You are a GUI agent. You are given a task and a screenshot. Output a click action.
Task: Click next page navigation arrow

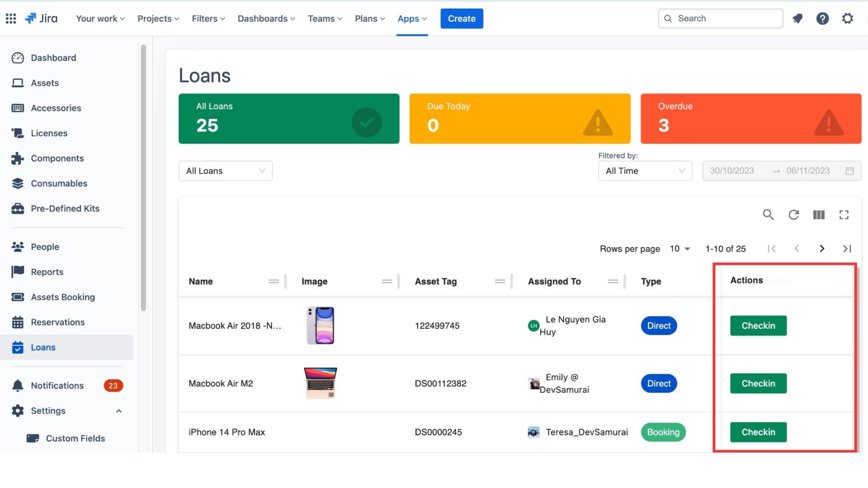(821, 249)
